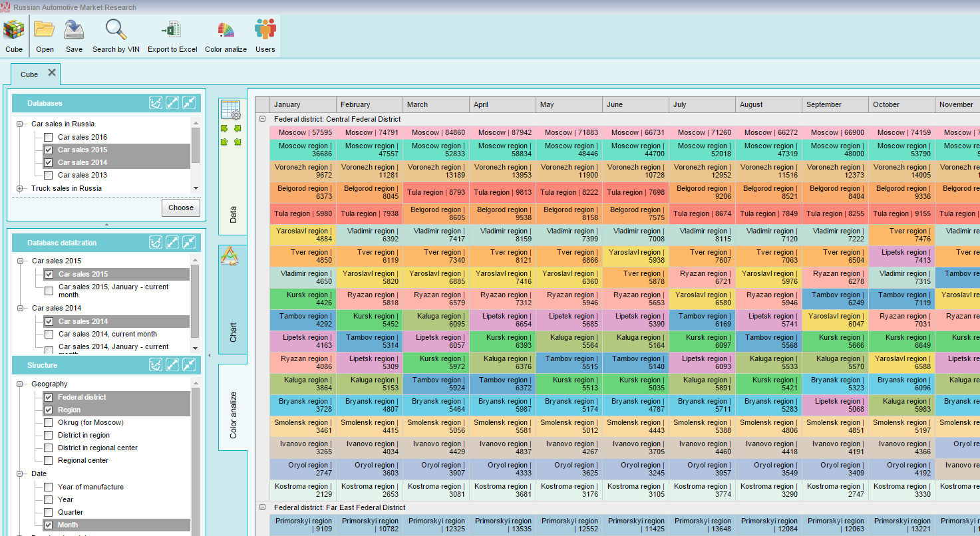Select the Color analize vertical tab

tap(233, 407)
